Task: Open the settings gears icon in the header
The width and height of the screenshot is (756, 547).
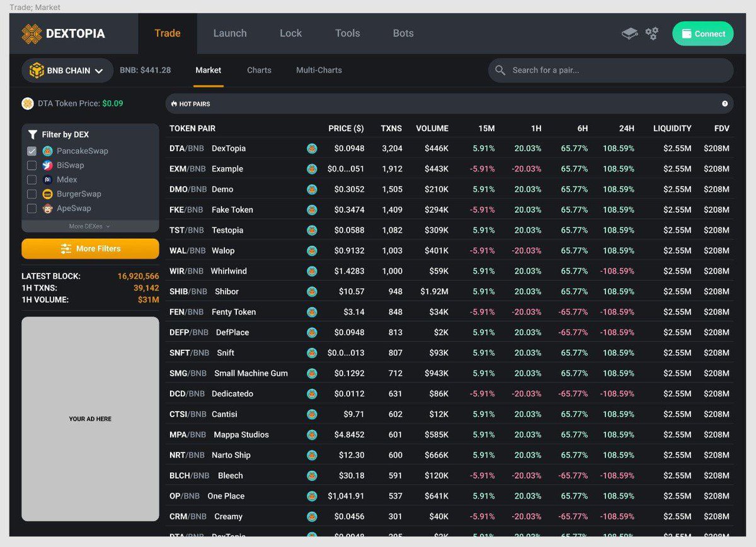Action: point(651,33)
